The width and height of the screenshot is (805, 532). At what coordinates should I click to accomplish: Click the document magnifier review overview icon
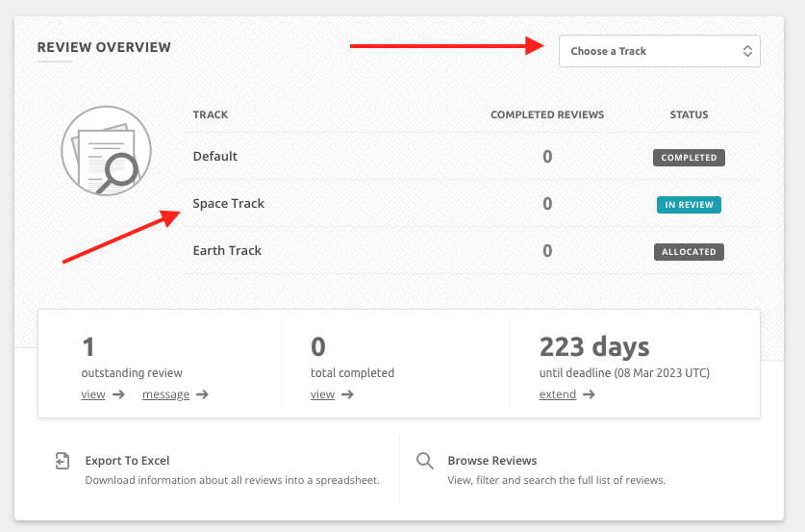pyautogui.click(x=100, y=152)
